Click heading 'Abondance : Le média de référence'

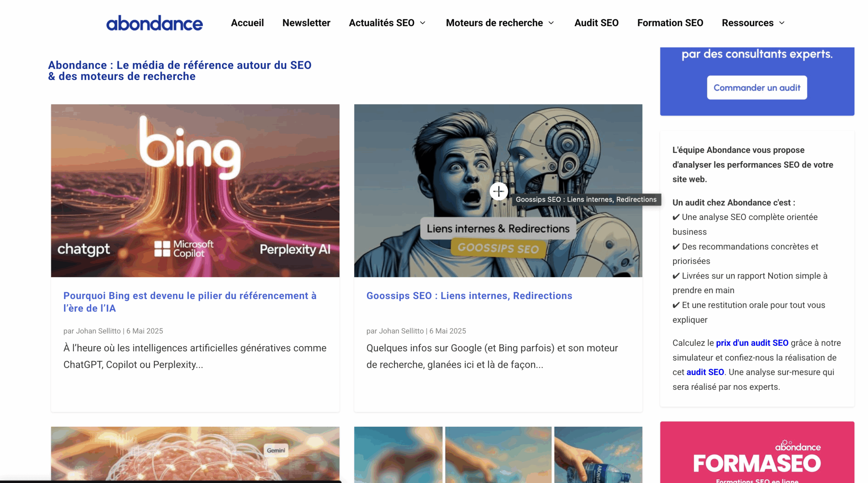(x=179, y=71)
